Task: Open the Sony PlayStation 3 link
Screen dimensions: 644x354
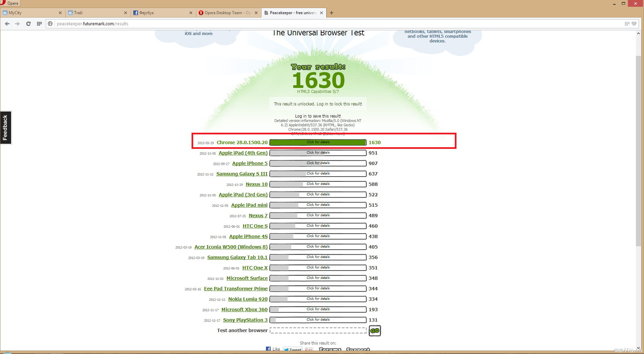Action: point(245,320)
